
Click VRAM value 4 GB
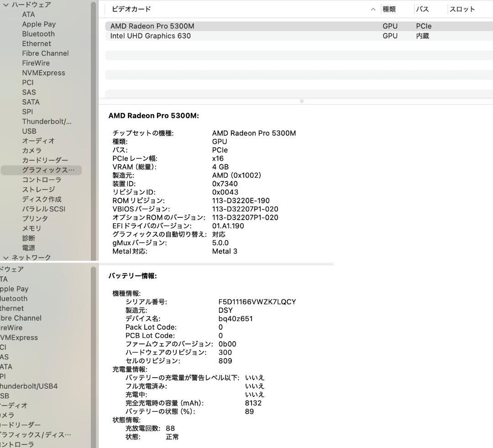pyautogui.click(x=220, y=167)
